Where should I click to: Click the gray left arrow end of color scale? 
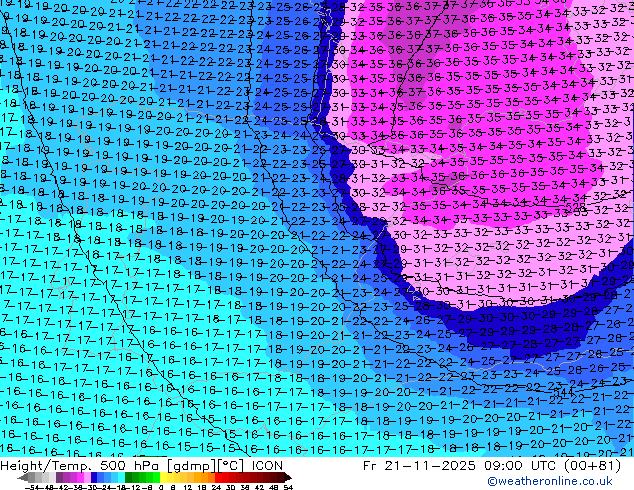point(23,478)
